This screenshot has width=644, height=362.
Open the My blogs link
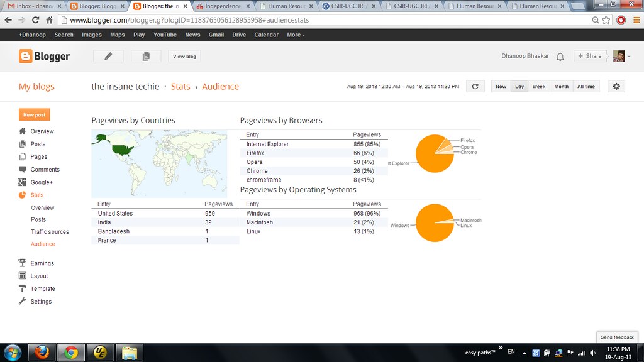point(36,87)
